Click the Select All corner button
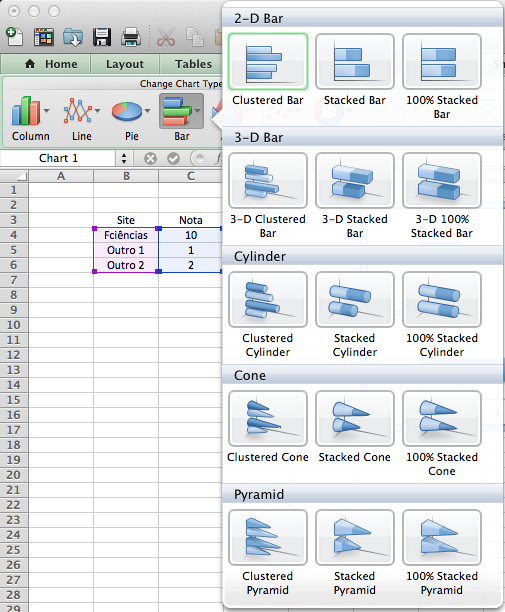The height and width of the screenshot is (612, 505). point(14,176)
